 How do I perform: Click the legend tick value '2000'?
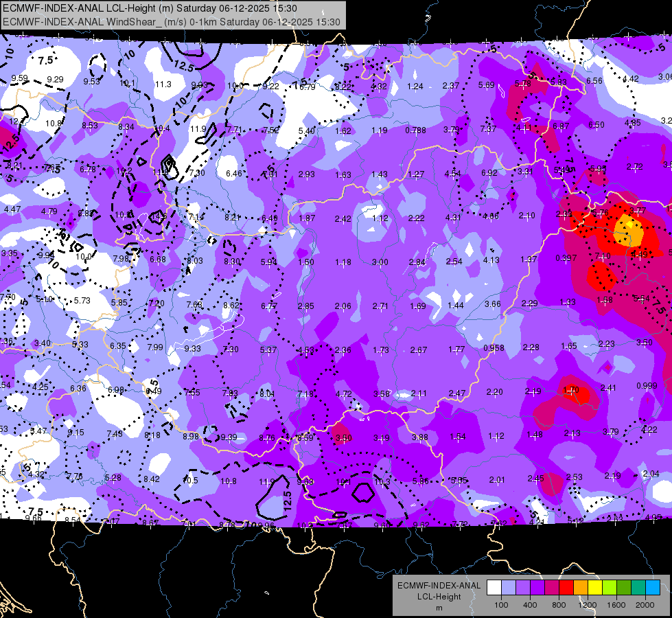645,605
